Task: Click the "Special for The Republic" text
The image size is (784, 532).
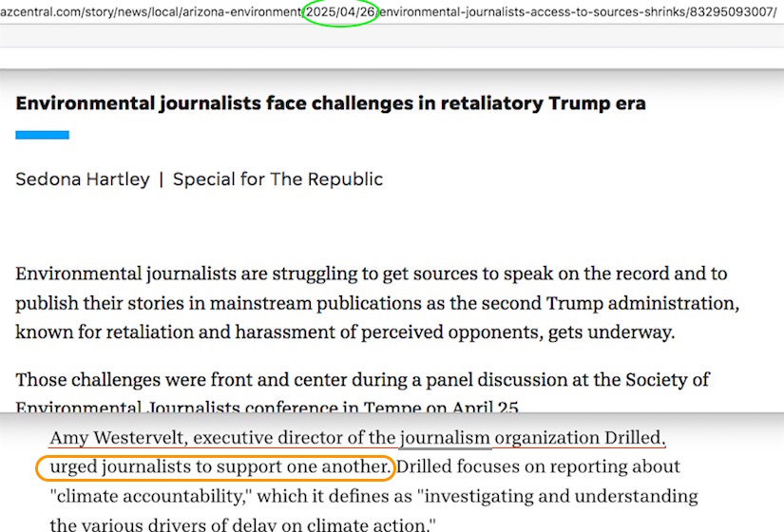Action: tap(277, 180)
